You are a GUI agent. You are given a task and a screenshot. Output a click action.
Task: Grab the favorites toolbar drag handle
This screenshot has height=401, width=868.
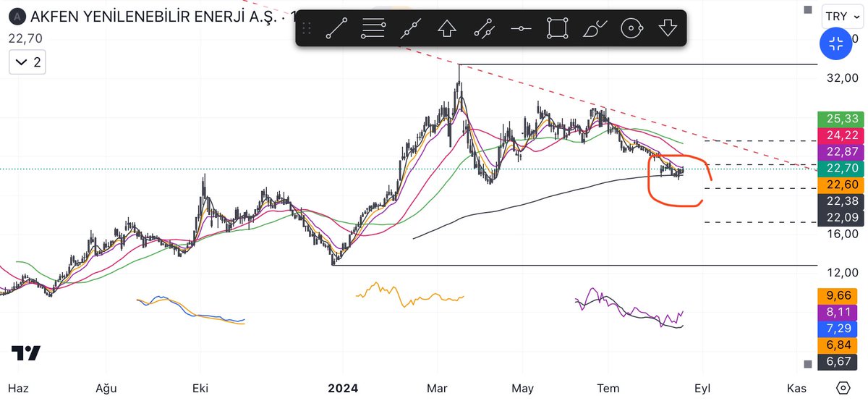click(307, 29)
